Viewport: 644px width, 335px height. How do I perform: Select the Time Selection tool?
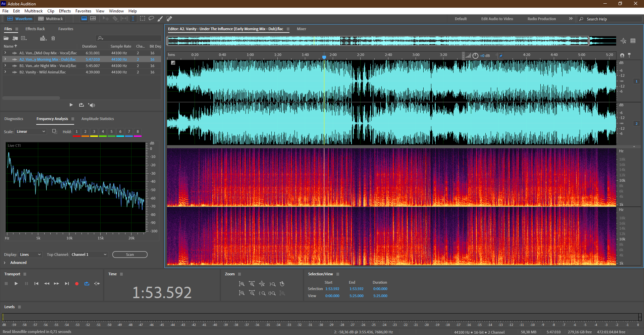click(x=133, y=19)
